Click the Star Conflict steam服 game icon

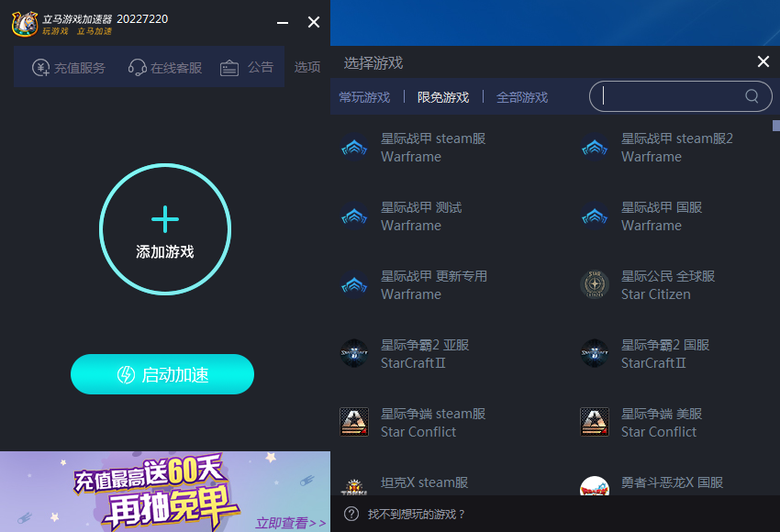point(355,422)
